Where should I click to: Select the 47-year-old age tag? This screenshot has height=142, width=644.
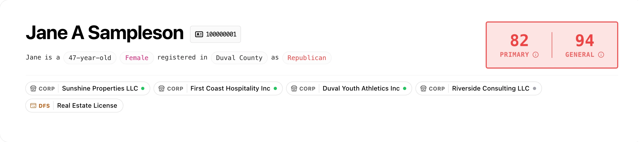tap(90, 58)
